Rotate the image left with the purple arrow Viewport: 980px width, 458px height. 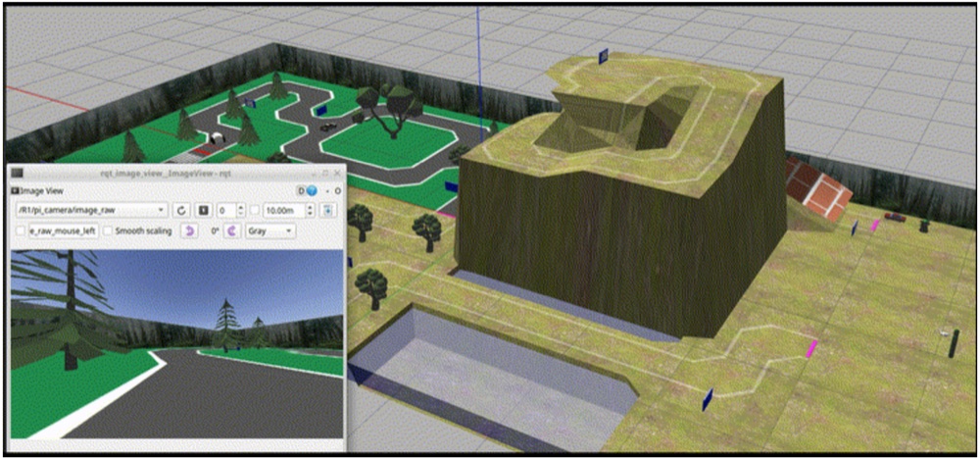click(x=188, y=230)
